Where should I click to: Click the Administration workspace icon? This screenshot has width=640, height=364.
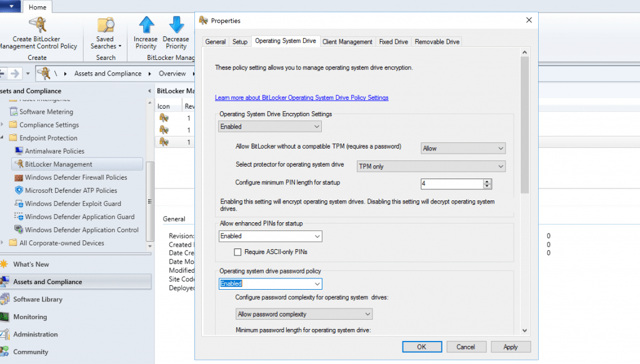(4, 334)
